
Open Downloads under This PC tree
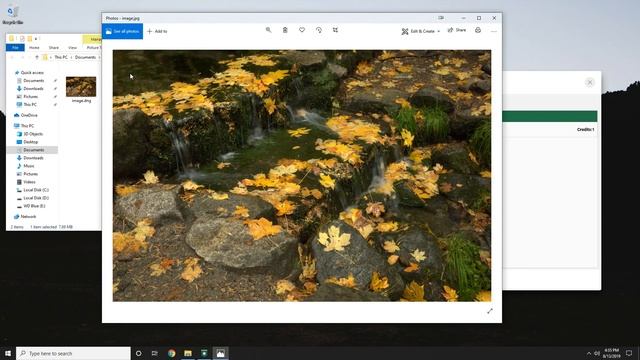click(x=33, y=158)
